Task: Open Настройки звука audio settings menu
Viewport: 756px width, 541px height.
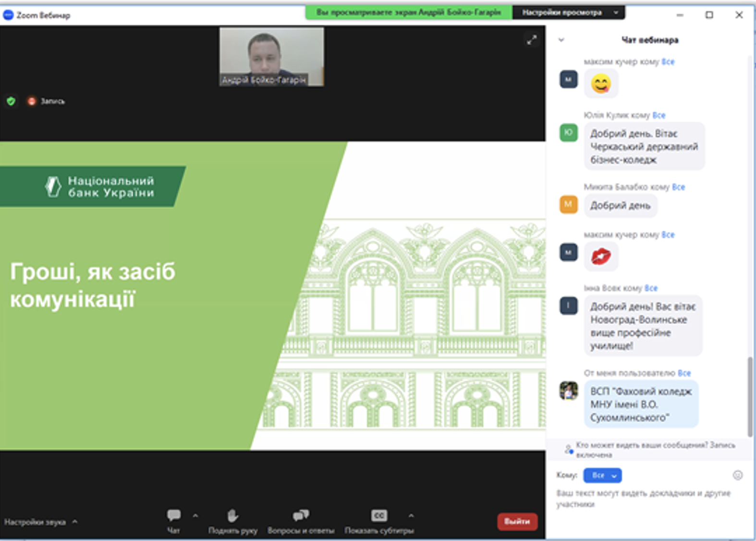Action: 40,522
